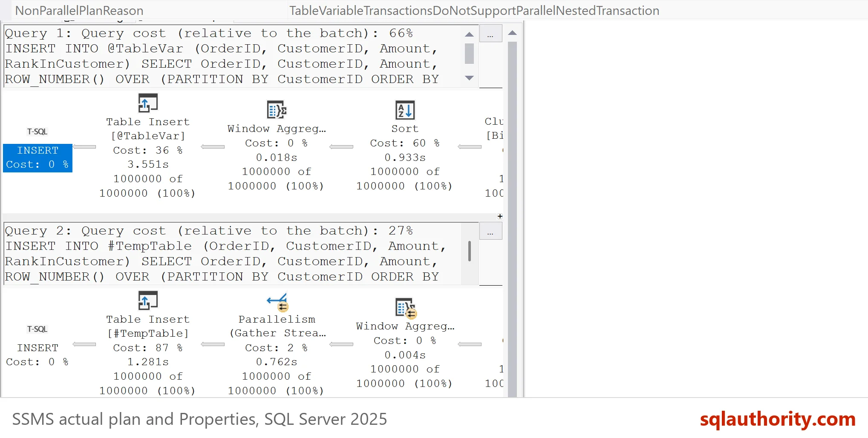This screenshot has height=438, width=868.
Task: Click the '[@TableVar]' label under Table Insert
Action: pos(148,136)
